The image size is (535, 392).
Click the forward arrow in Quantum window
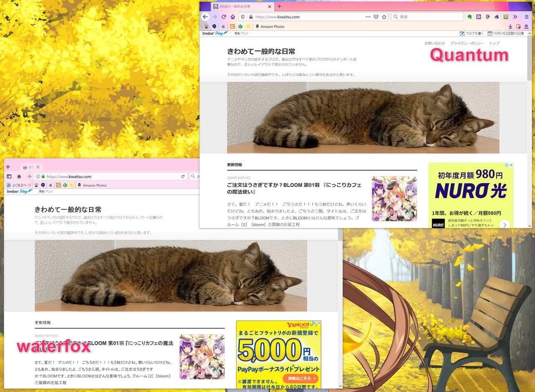(x=214, y=17)
